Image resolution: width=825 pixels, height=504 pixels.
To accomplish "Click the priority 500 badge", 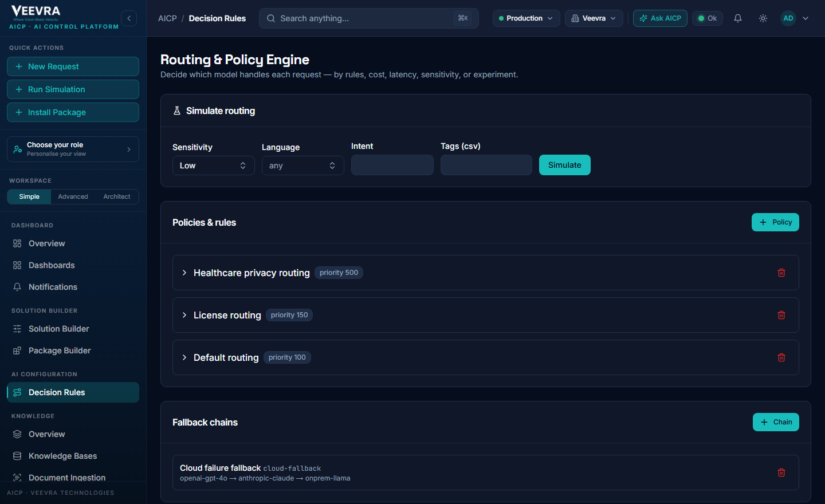I will pyautogui.click(x=339, y=273).
